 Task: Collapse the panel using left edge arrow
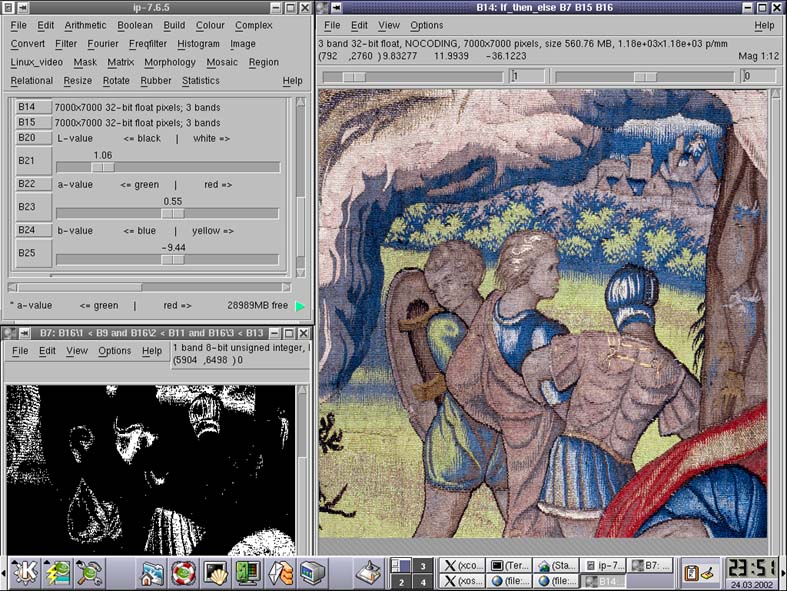(4, 573)
